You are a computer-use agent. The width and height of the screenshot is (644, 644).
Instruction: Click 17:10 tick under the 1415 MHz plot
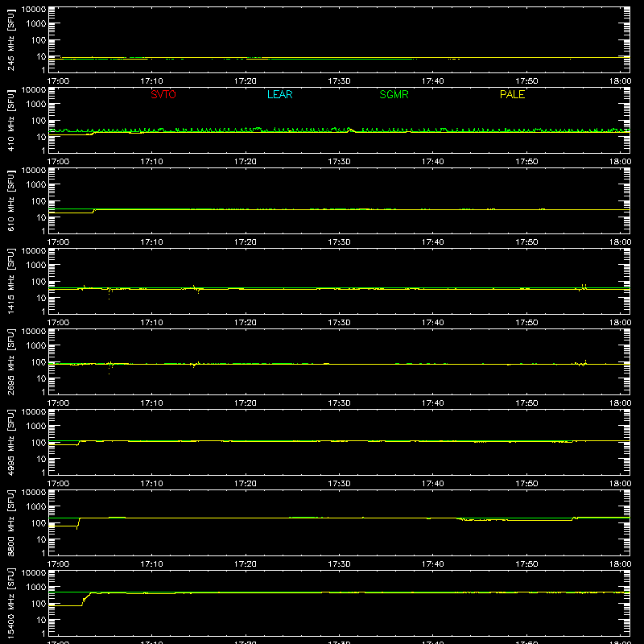click(x=151, y=323)
